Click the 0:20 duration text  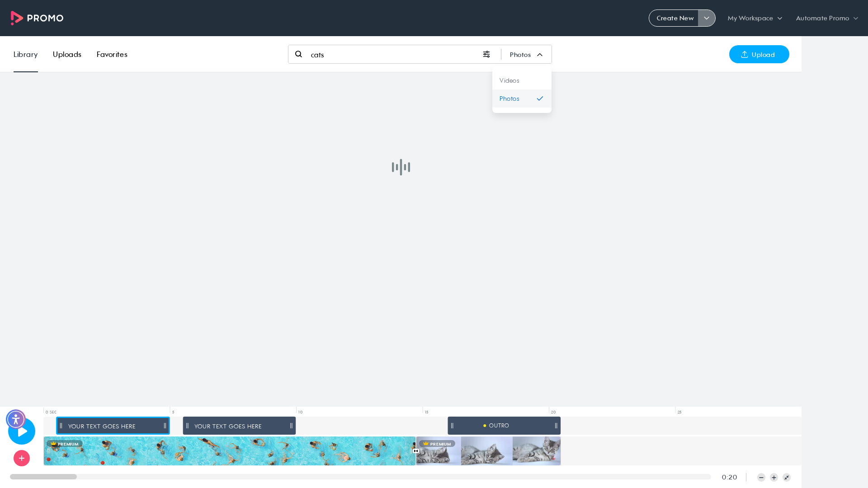point(729,477)
